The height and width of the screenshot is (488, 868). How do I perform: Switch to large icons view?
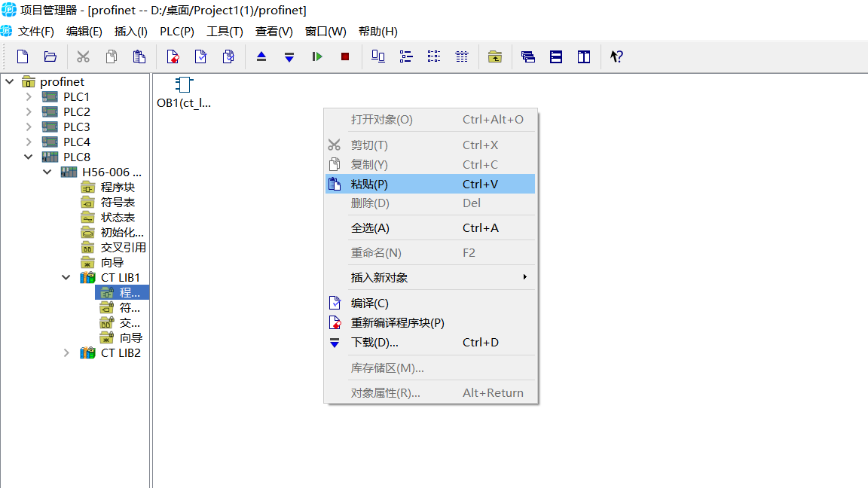coord(378,56)
